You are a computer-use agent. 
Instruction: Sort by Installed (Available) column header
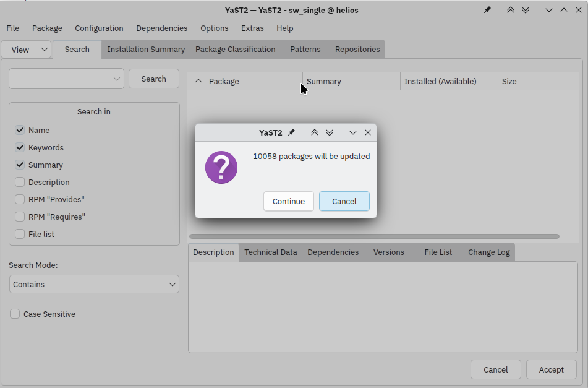point(449,81)
